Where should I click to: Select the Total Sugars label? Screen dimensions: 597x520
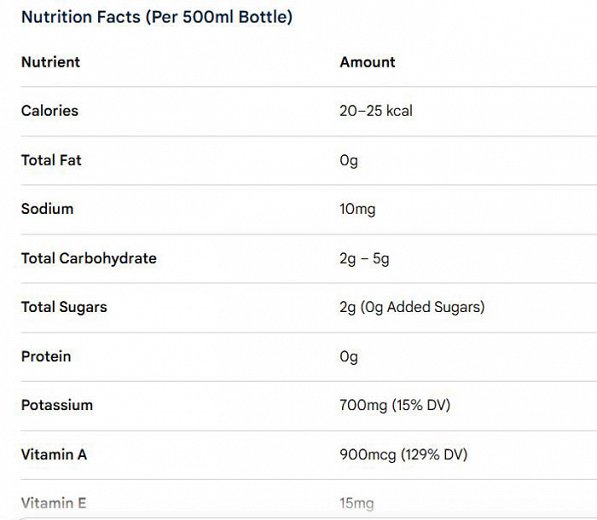coord(64,308)
